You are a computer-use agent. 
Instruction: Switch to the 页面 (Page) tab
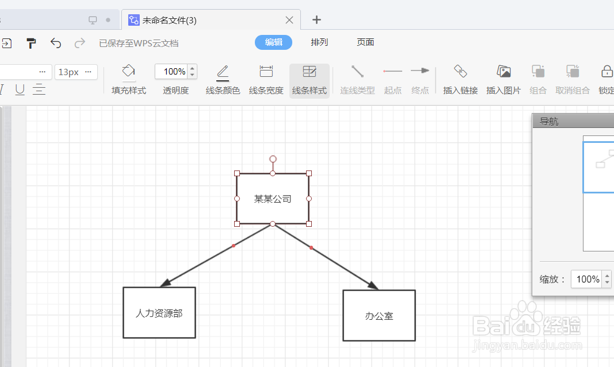click(365, 42)
